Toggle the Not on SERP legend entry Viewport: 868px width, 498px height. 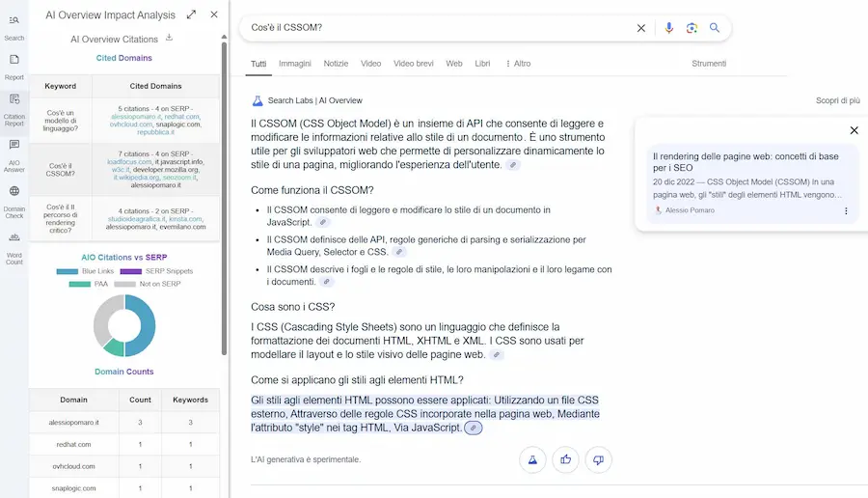point(148,284)
